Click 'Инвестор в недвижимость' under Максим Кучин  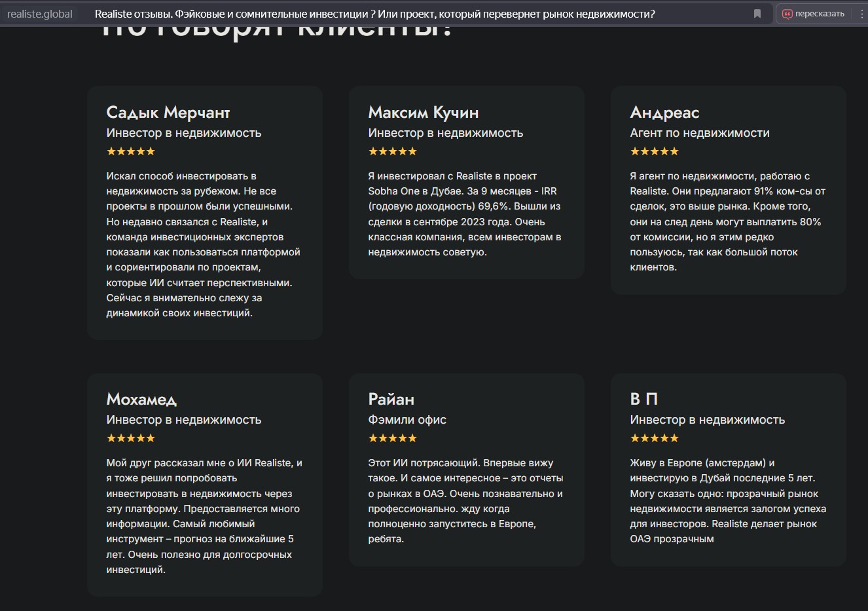(x=446, y=133)
